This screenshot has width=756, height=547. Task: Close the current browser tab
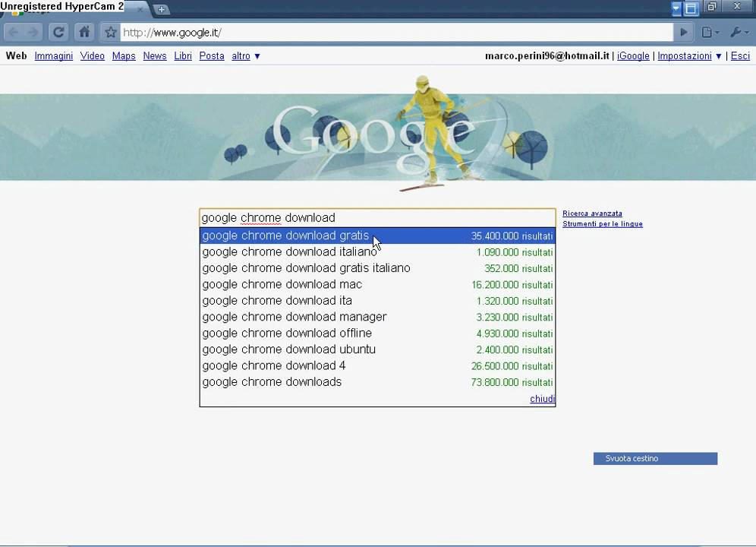coord(140,9)
